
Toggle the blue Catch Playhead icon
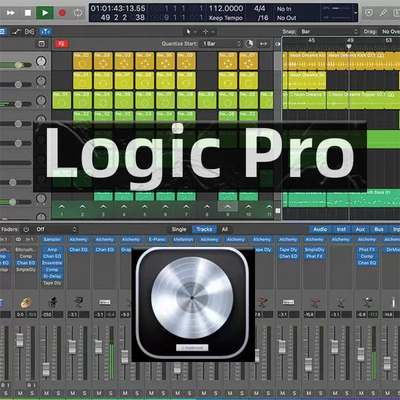[45, 32]
